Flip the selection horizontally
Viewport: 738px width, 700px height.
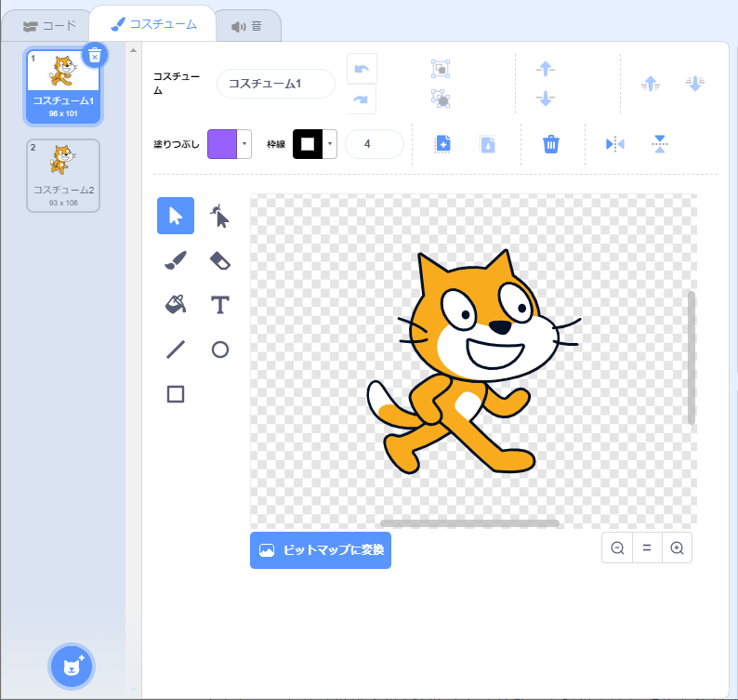point(614,144)
